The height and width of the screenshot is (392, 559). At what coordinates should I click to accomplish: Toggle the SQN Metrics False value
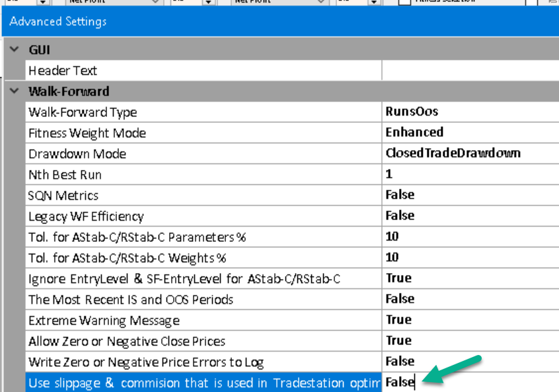coord(469,195)
